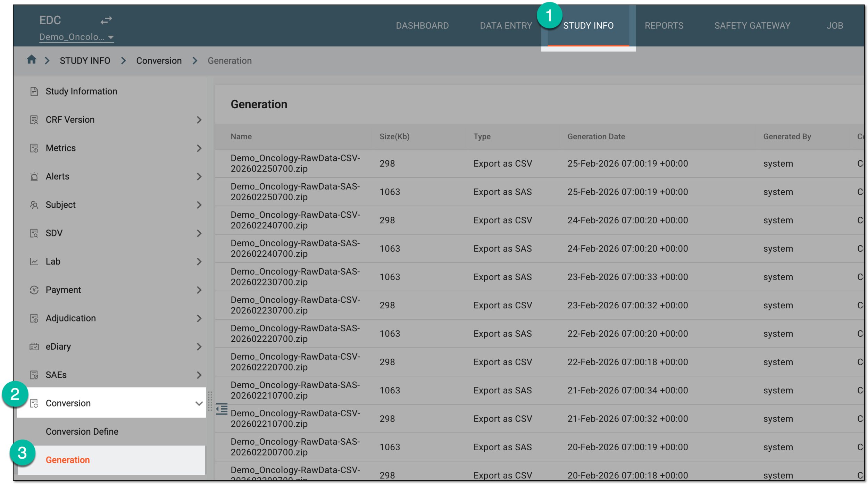Expand the Subject chevron

[199, 205]
